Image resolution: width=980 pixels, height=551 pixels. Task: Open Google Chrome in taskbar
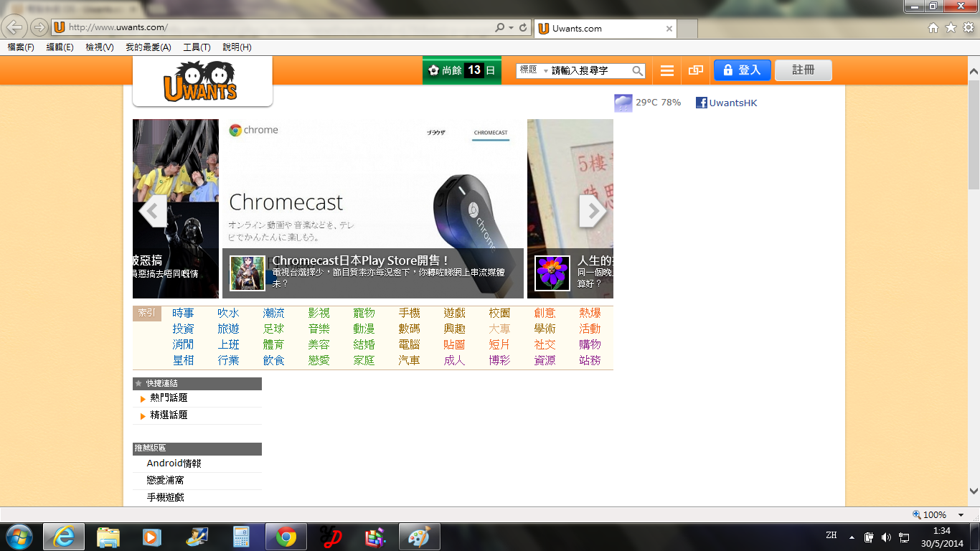[x=286, y=537]
